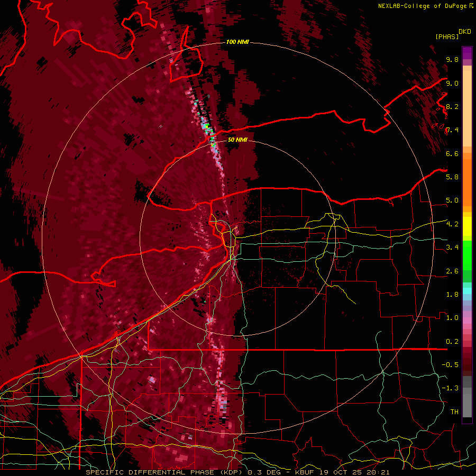Image resolution: width=476 pixels, height=476 pixels.
Task: Click the 50 NMI range ring label
Action: (x=237, y=140)
